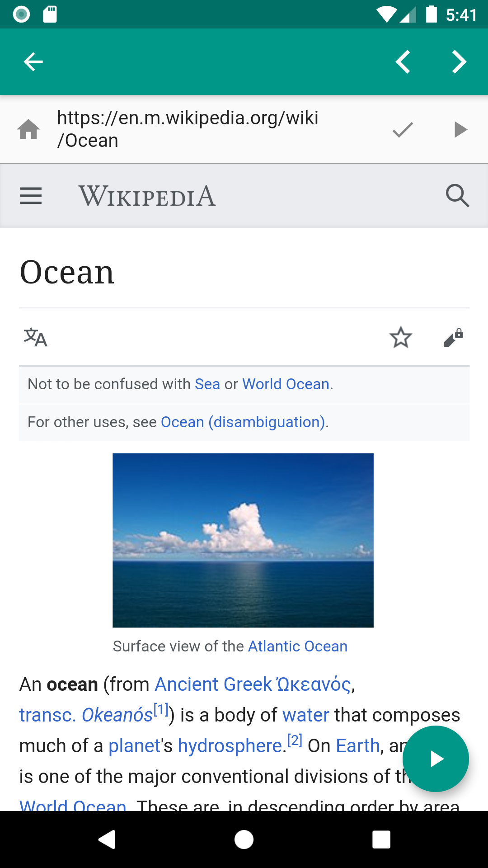Go to previous page using left chevron

[x=403, y=62]
